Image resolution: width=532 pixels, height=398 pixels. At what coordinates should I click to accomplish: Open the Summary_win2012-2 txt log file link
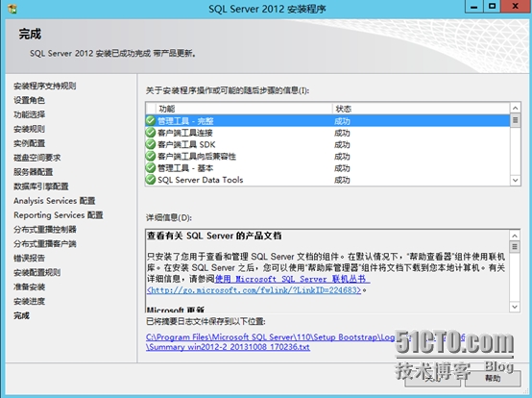(228, 347)
